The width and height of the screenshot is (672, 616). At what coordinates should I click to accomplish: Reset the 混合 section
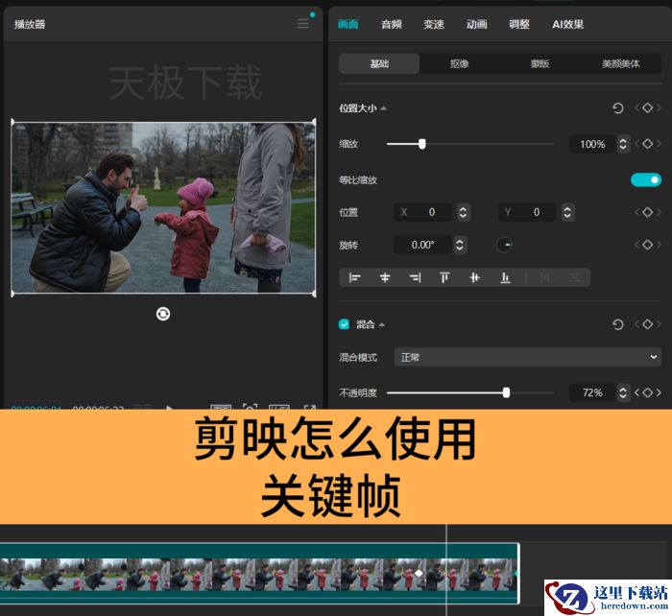click(x=617, y=324)
